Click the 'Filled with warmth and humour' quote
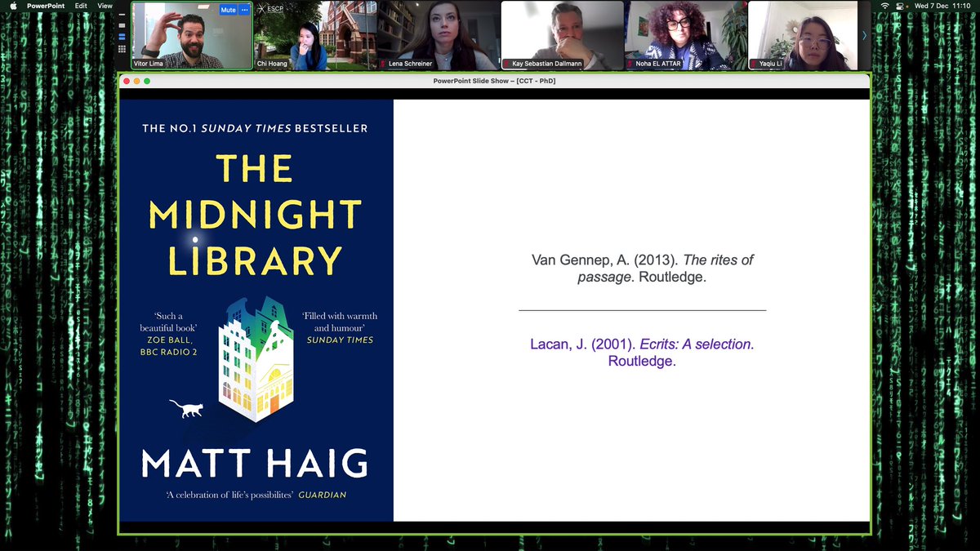The width and height of the screenshot is (980, 551). (341, 328)
